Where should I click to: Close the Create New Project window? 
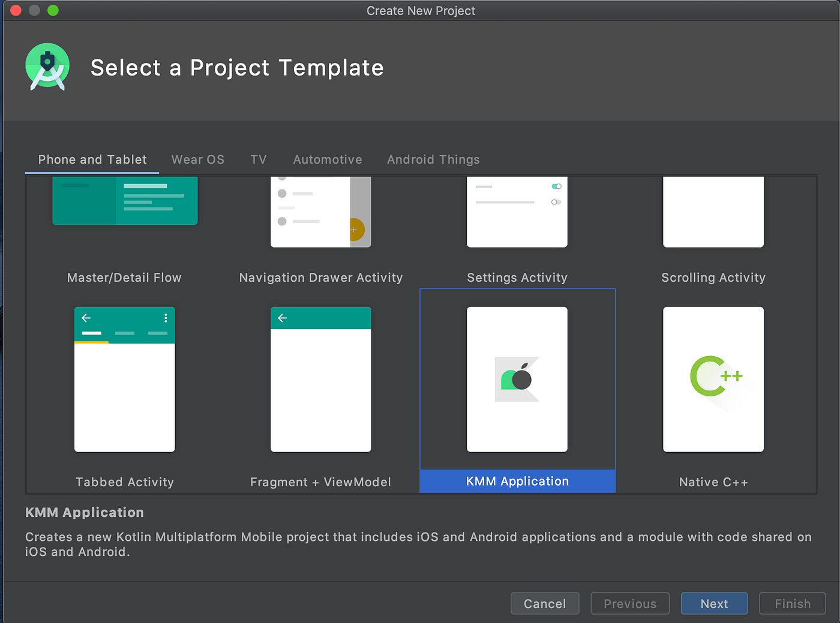(x=15, y=10)
